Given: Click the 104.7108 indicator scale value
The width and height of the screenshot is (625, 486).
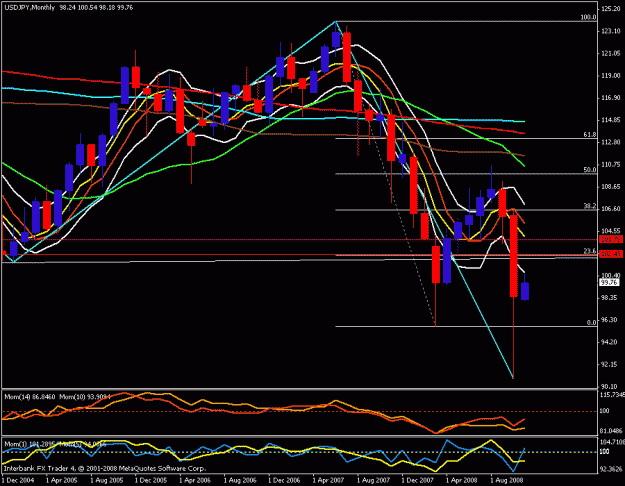Looking at the screenshot, I should click(612, 442).
